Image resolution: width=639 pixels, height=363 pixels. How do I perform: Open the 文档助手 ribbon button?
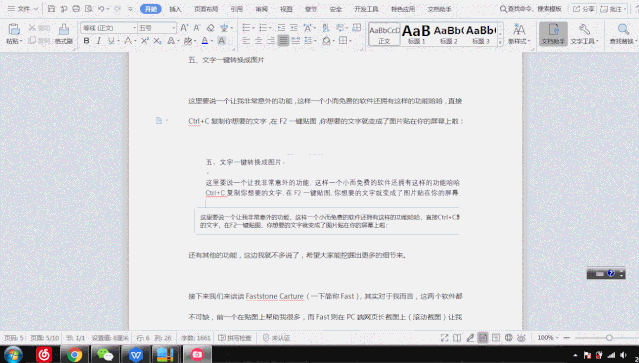click(x=553, y=33)
